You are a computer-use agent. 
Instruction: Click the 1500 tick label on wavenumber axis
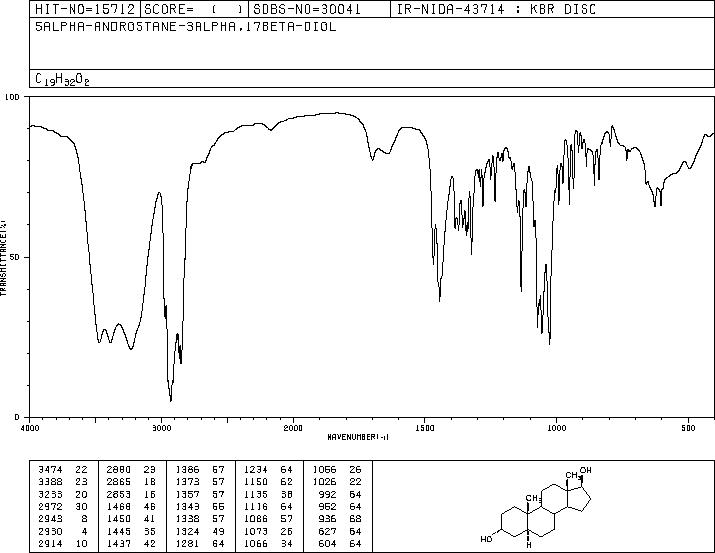tap(425, 428)
